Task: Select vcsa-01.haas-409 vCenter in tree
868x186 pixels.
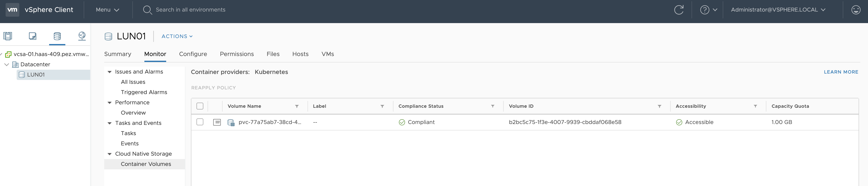Action: pyautogui.click(x=51, y=54)
